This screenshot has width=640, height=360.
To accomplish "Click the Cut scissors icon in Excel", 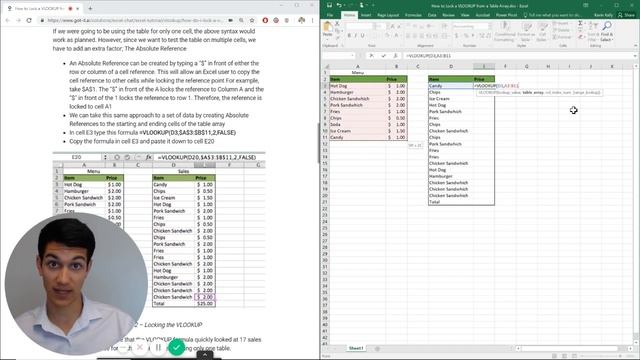I will 337,24.
